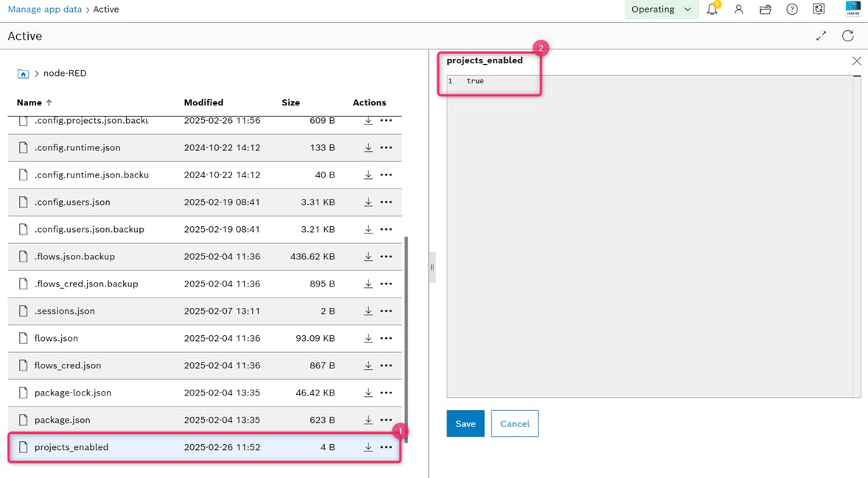Screen dimensions: 868x478
Task: Open the Operating mode dropdown
Action: click(661, 10)
